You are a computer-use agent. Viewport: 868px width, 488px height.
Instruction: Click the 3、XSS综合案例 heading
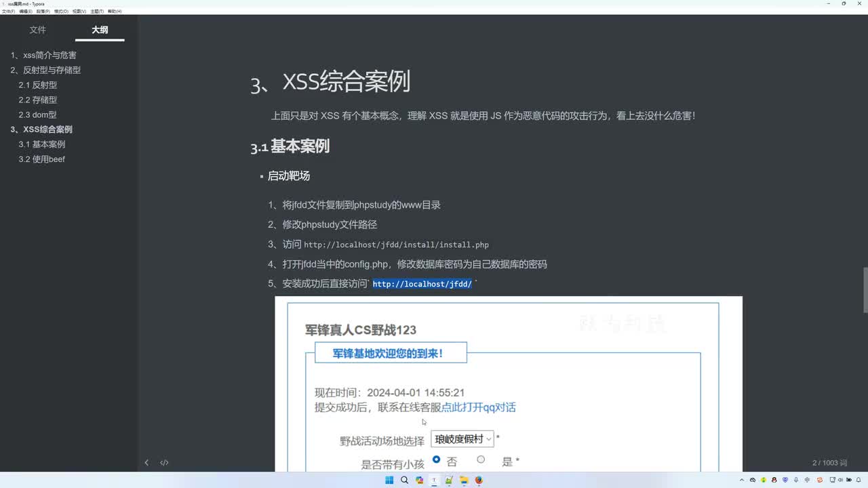click(330, 82)
